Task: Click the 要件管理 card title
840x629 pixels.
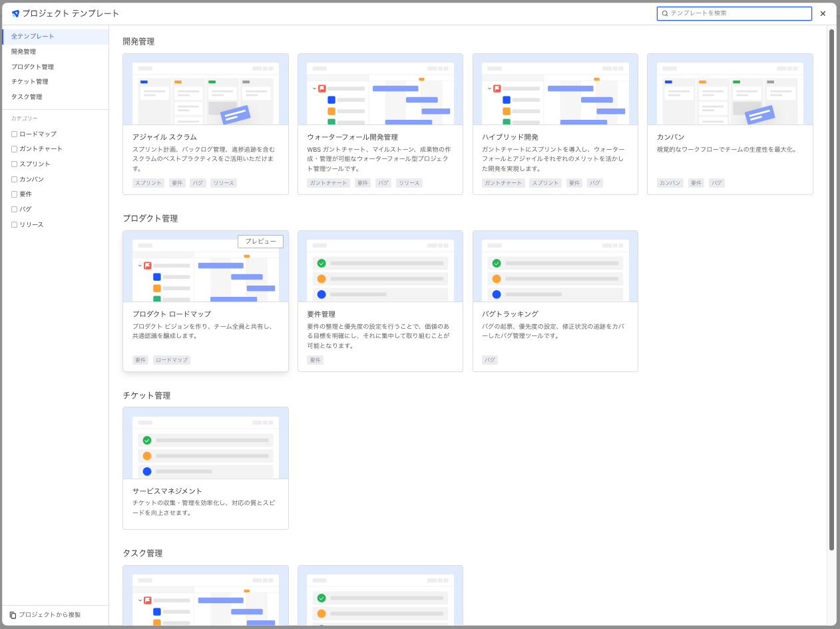Action: (x=321, y=314)
